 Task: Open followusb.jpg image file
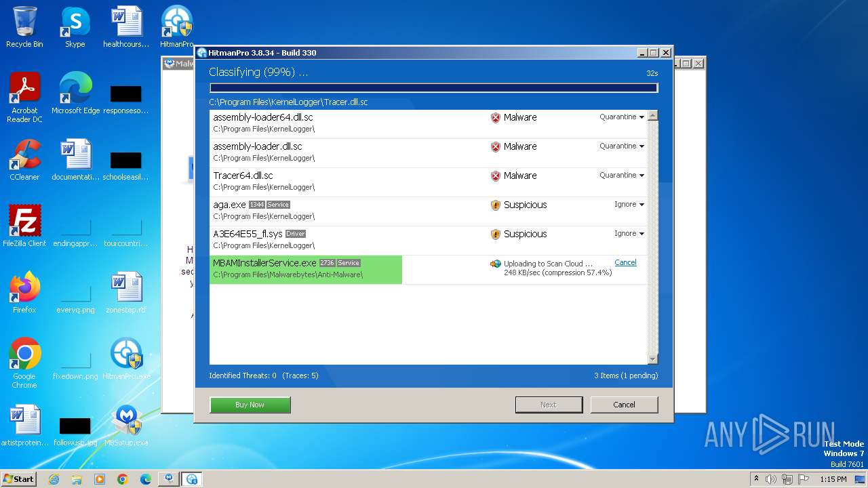tap(75, 430)
